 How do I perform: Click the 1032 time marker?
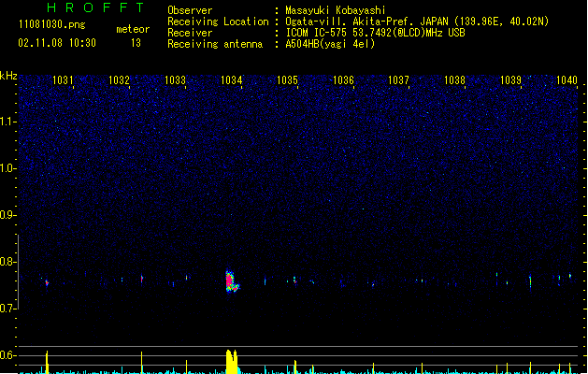point(119,79)
